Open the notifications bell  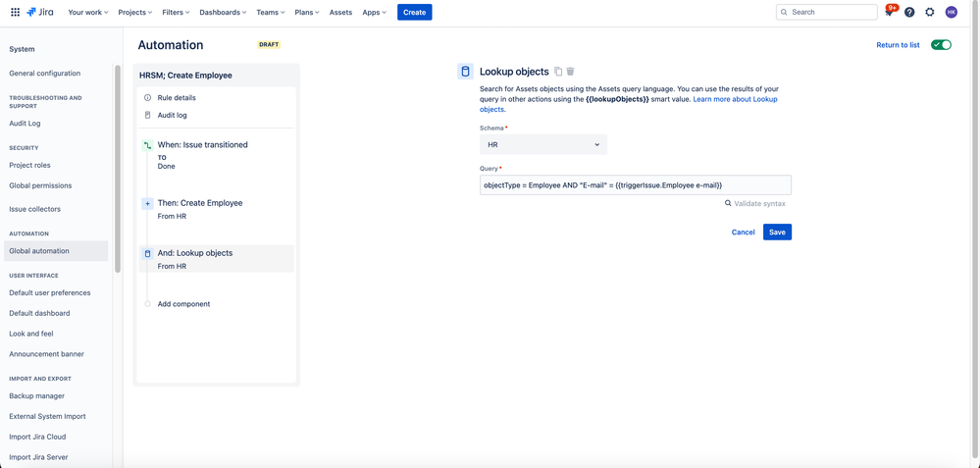coord(889,12)
